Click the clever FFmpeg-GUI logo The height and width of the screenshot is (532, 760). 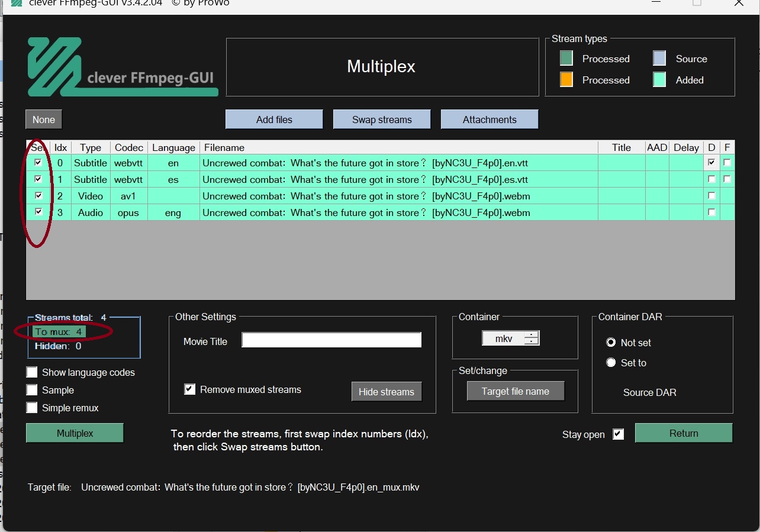click(123, 67)
